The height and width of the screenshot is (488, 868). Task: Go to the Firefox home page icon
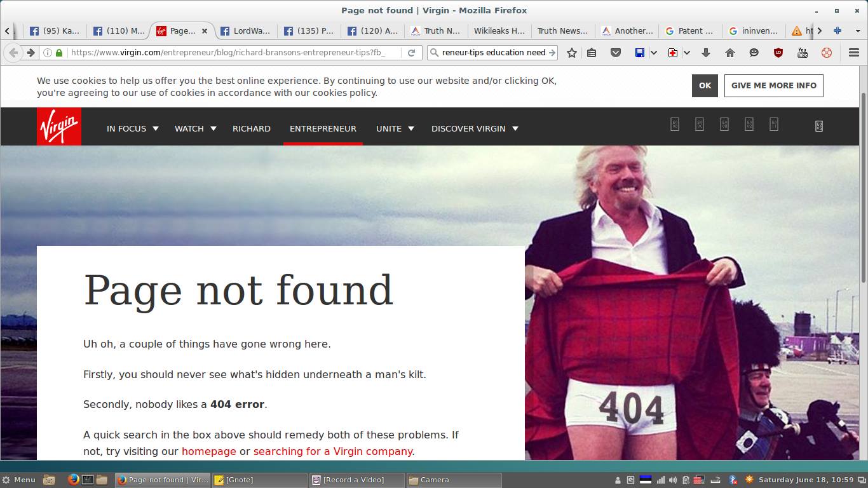pyautogui.click(x=730, y=53)
